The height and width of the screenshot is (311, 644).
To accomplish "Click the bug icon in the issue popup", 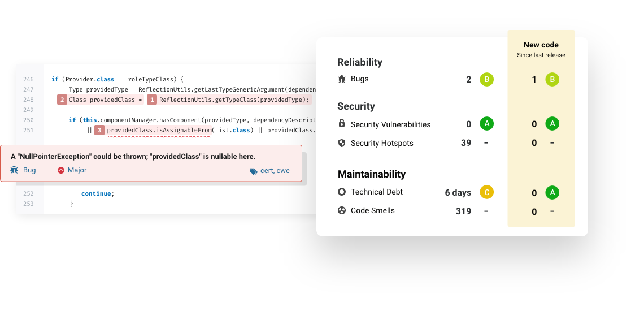I will pyautogui.click(x=14, y=170).
